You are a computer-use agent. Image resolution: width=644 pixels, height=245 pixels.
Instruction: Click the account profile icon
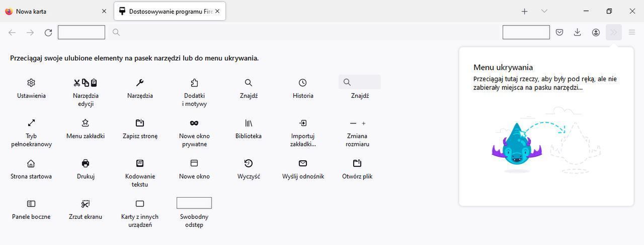[x=596, y=32]
